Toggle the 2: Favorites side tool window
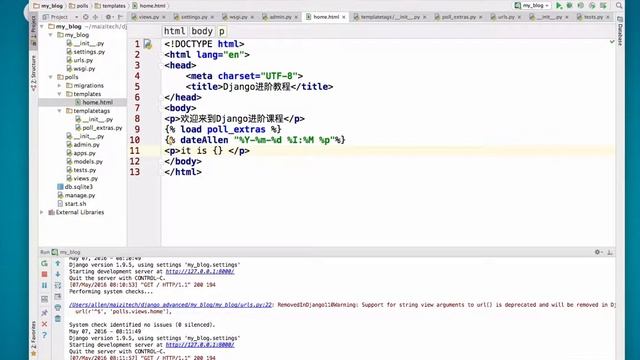This screenshot has height=360, width=640. (33, 338)
